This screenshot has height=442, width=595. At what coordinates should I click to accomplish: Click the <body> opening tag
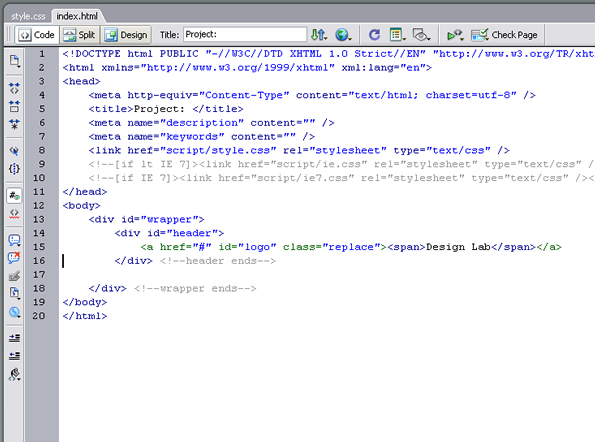point(82,206)
